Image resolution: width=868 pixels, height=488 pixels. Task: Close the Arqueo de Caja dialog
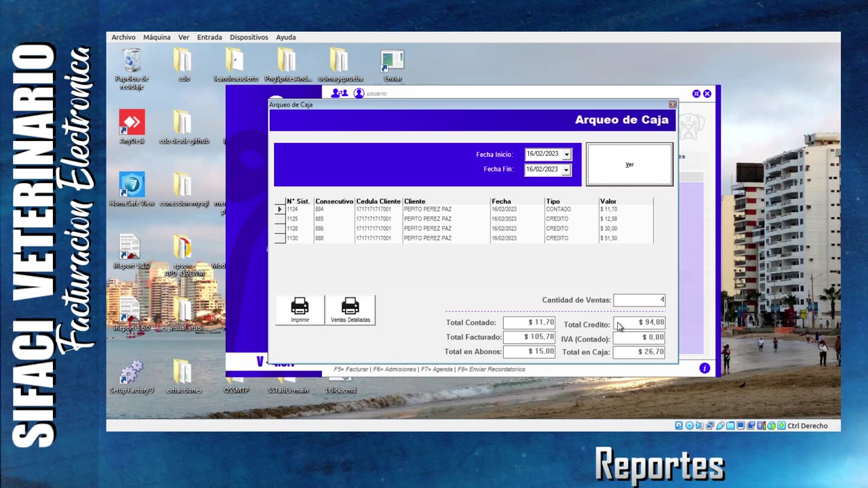point(673,104)
